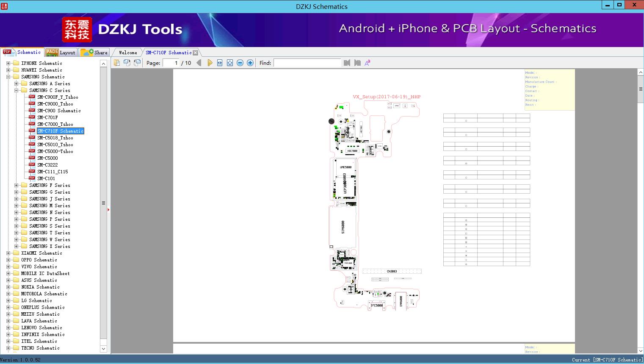Select the SM-C710F Schematic document tab

169,53
